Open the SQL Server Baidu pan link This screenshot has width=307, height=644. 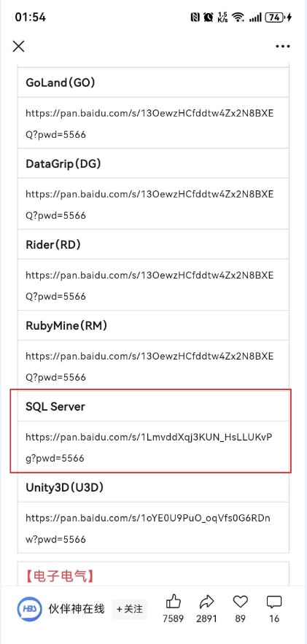point(149,447)
